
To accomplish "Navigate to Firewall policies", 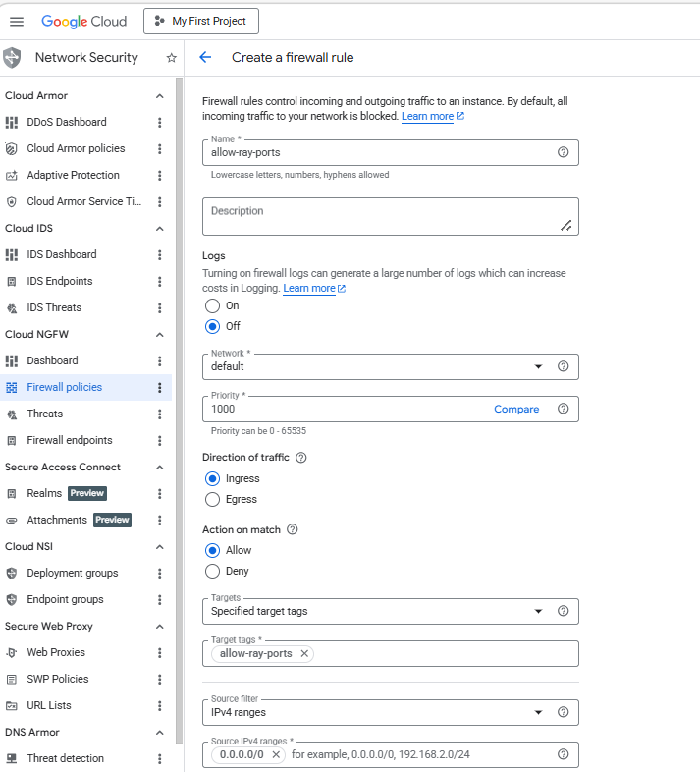I will pyautogui.click(x=65, y=388).
